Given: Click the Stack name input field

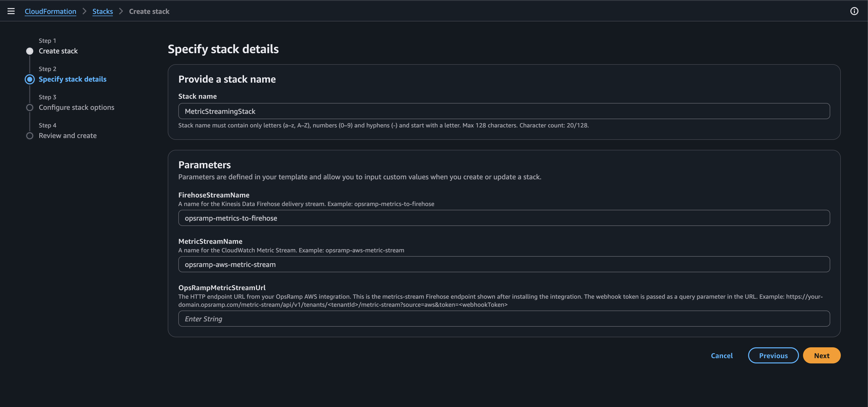Looking at the screenshot, I should [504, 111].
